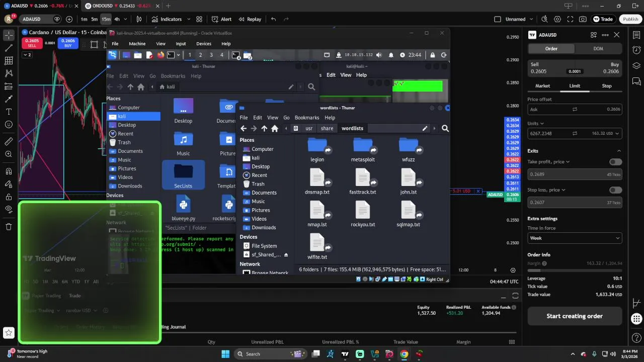Screen dimensions: 644x362
Task: Add symbol compare plus icon
Action: pyautogui.click(x=69, y=19)
